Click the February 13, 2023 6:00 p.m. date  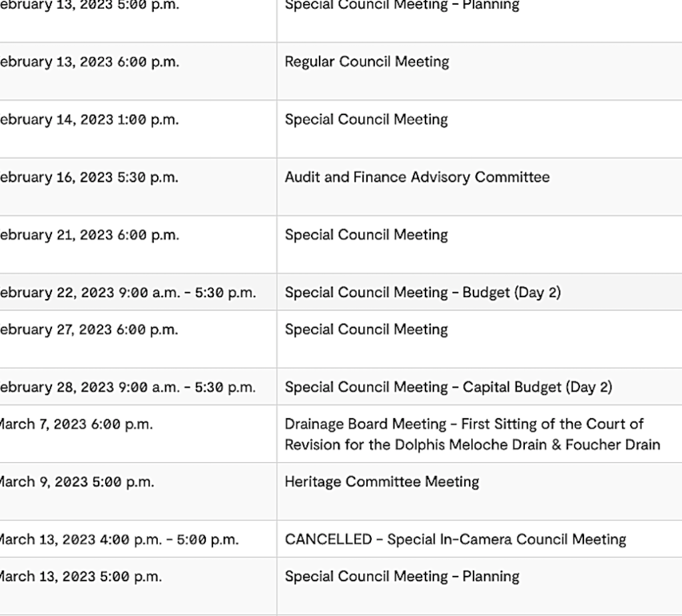(89, 62)
